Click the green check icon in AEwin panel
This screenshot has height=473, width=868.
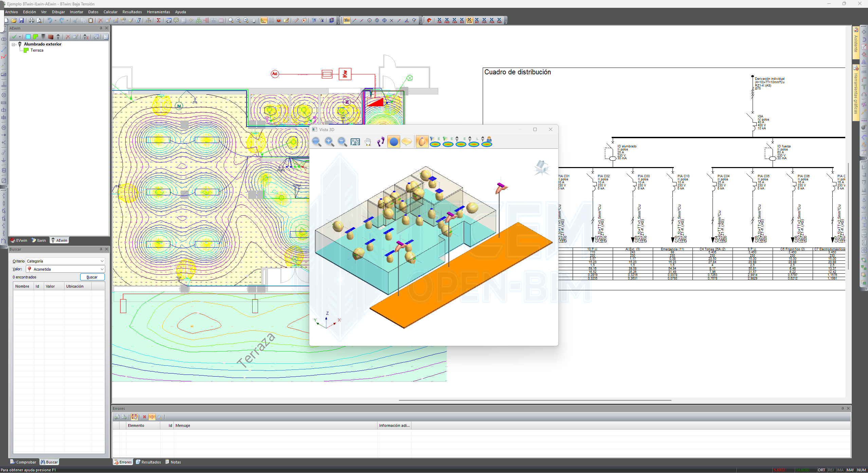pos(14,37)
